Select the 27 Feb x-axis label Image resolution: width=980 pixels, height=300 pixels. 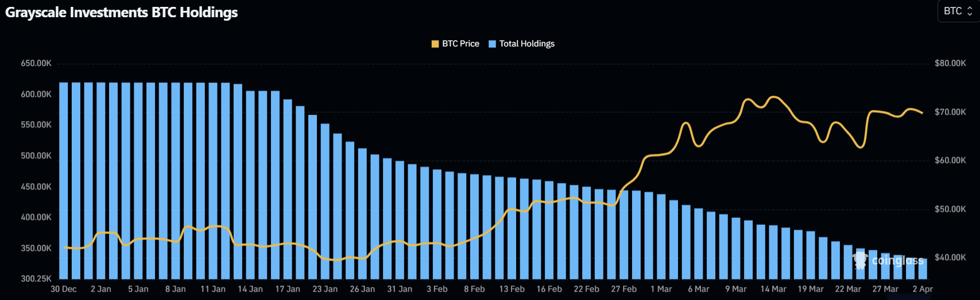click(623, 289)
